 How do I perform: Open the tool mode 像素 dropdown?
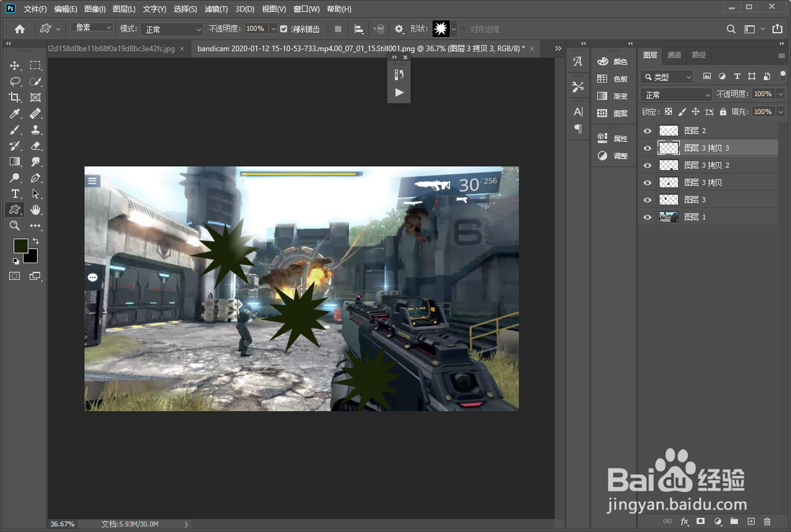tap(92, 28)
